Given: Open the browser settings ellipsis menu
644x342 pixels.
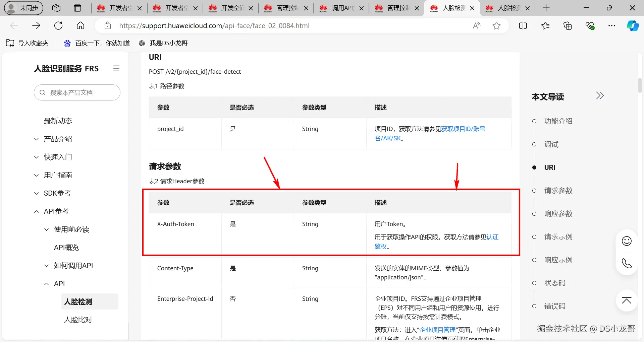Looking at the screenshot, I should tap(612, 25).
